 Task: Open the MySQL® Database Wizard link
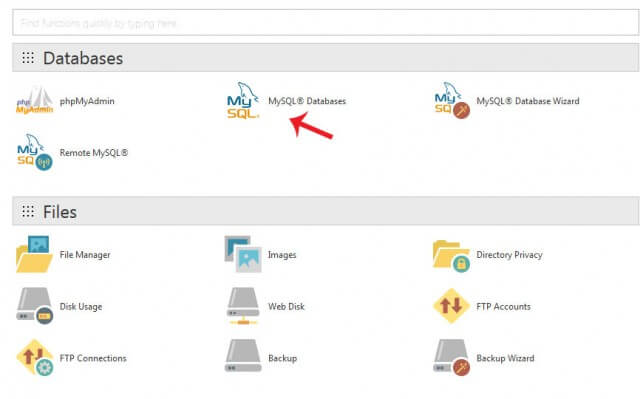click(528, 101)
